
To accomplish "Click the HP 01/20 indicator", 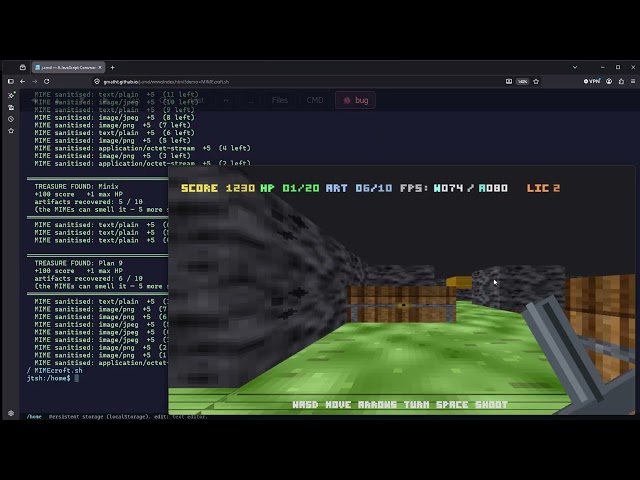I will (x=290, y=188).
